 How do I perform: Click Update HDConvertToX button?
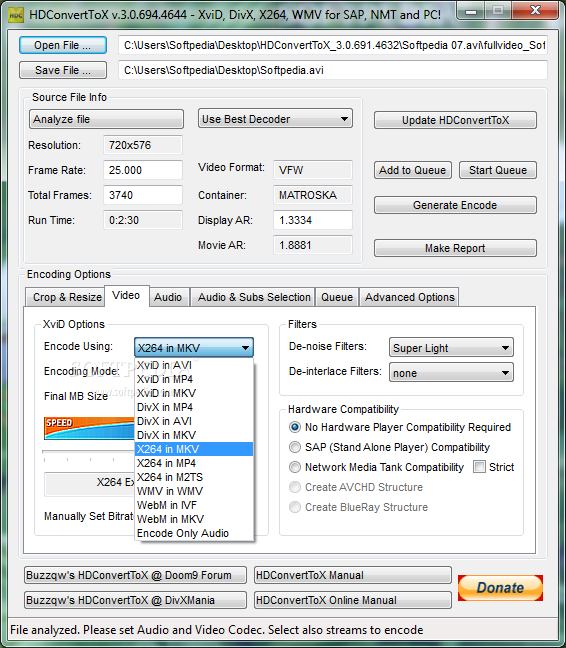point(455,120)
